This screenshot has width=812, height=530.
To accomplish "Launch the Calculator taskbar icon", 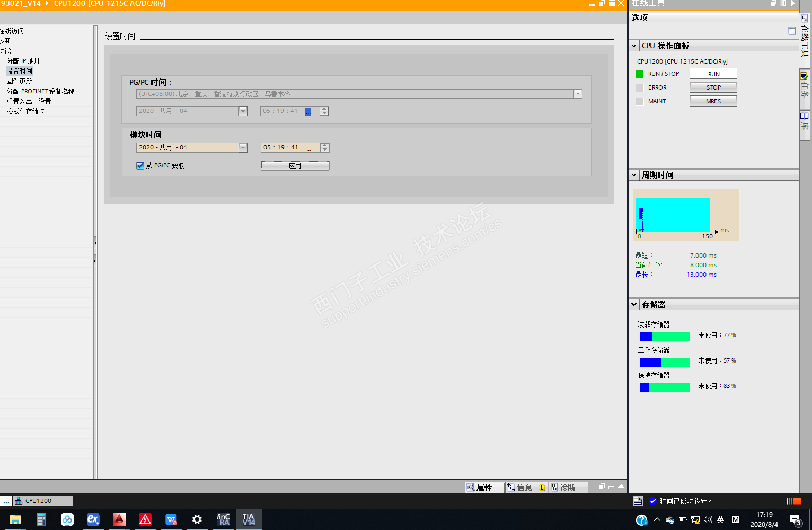I will click(x=41, y=519).
